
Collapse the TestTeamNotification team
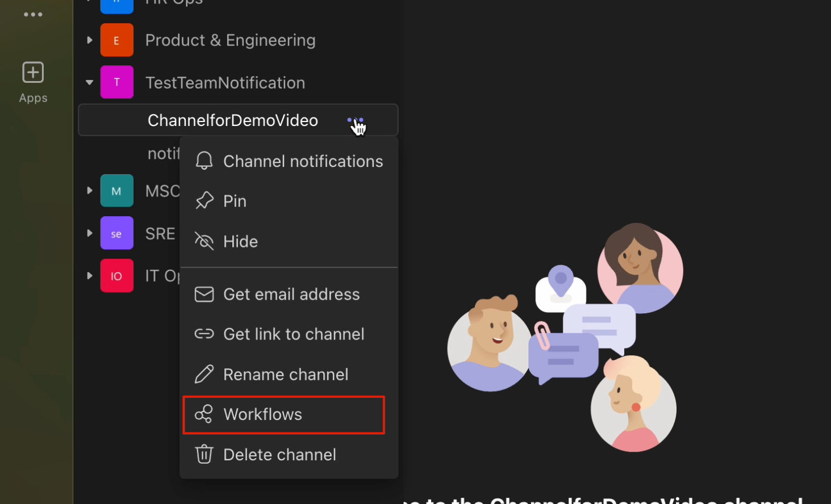89,82
